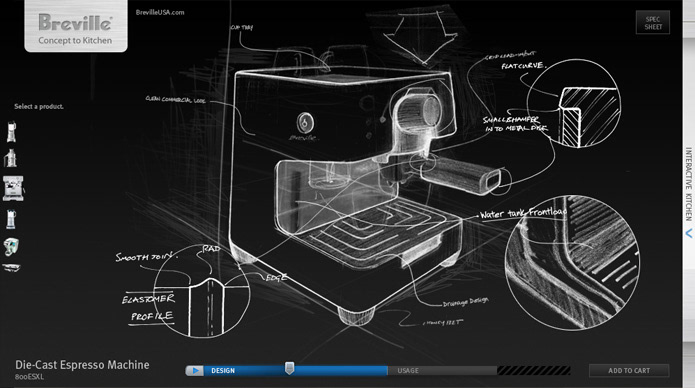The image size is (695, 388).
Task: Click the play button on timeline
Action: pyautogui.click(x=195, y=370)
